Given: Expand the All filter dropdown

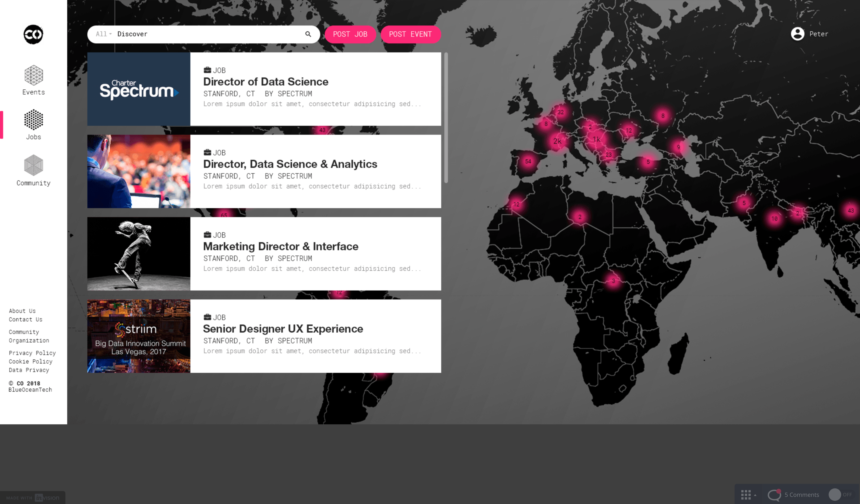Looking at the screenshot, I should click(103, 34).
